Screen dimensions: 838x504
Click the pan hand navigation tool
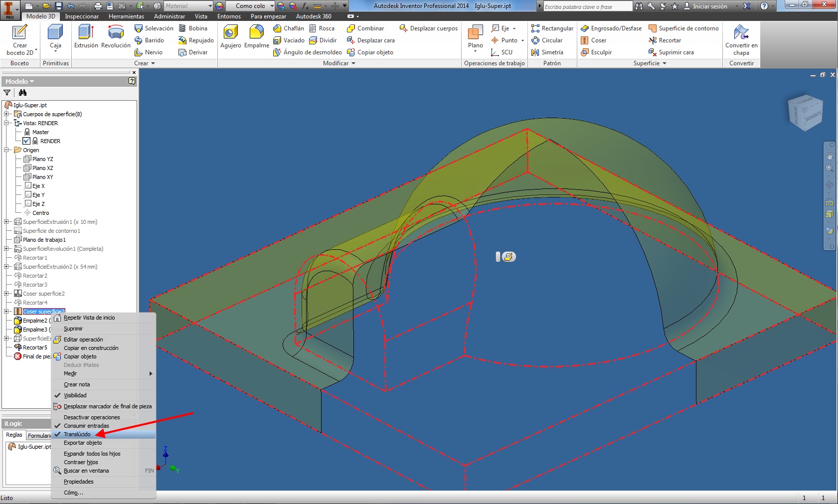point(830,156)
